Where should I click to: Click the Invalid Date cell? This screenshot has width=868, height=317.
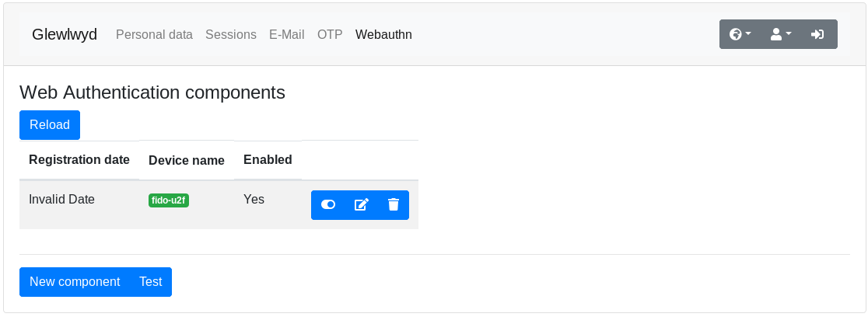tap(62, 199)
